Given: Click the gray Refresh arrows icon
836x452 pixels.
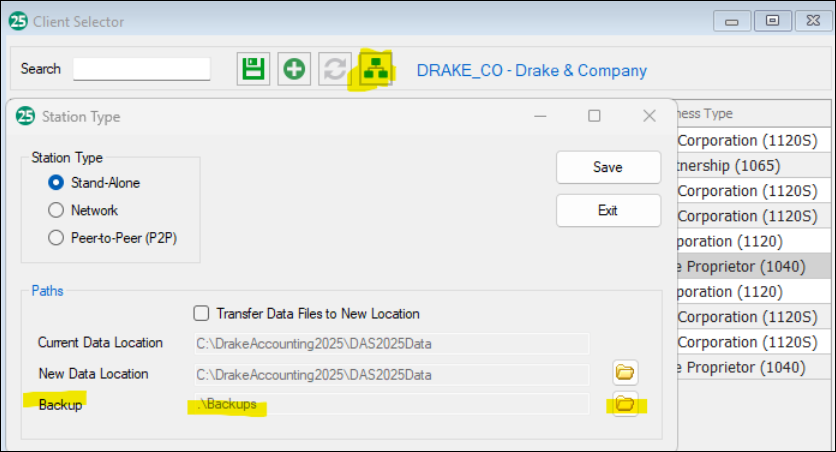Looking at the screenshot, I should (335, 69).
